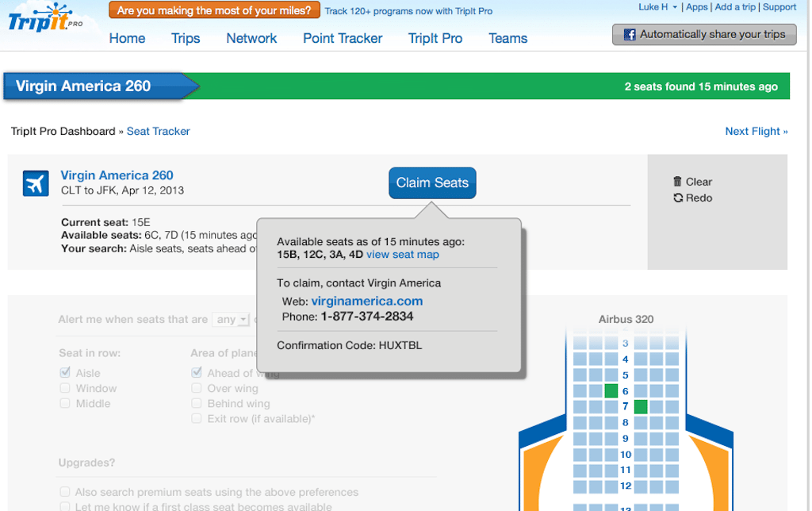Visit the virginamerica.com link
The height and width of the screenshot is (511, 812).
(x=366, y=301)
